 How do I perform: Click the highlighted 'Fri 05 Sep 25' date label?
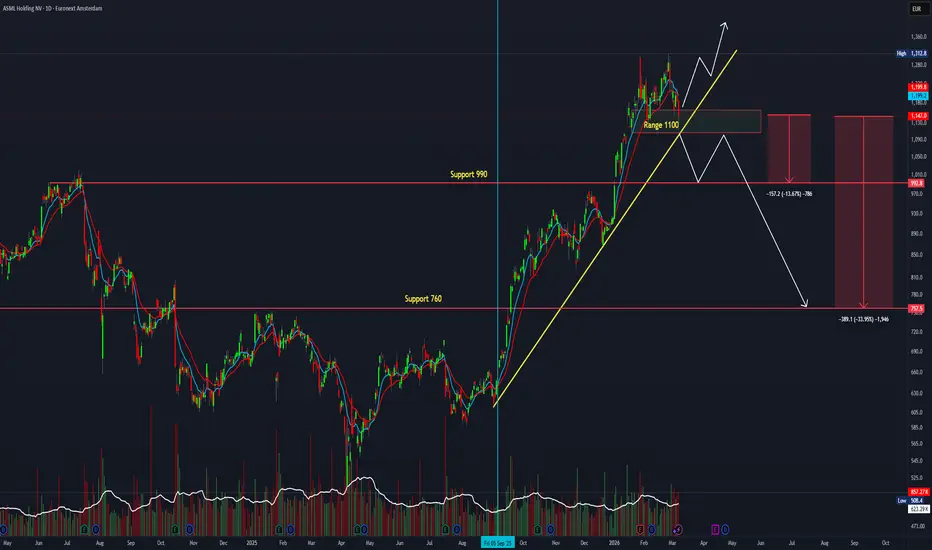(498, 543)
